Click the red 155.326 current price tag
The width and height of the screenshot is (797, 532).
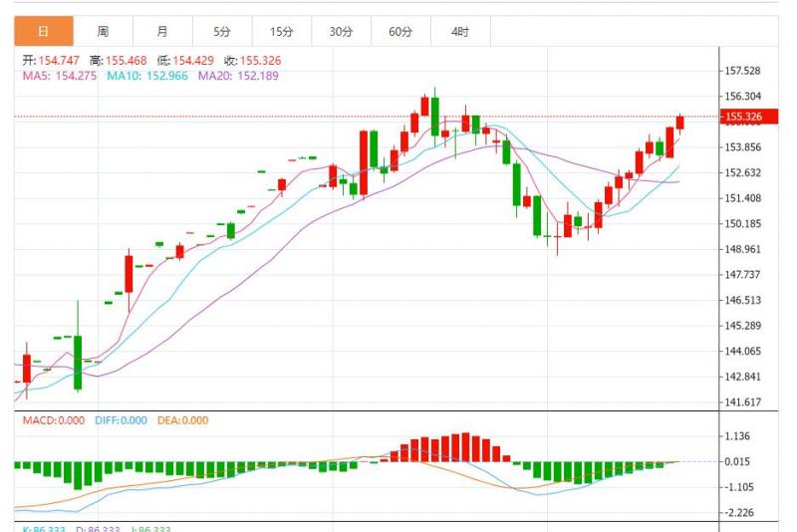pyautogui.click(x=743, y=118)
